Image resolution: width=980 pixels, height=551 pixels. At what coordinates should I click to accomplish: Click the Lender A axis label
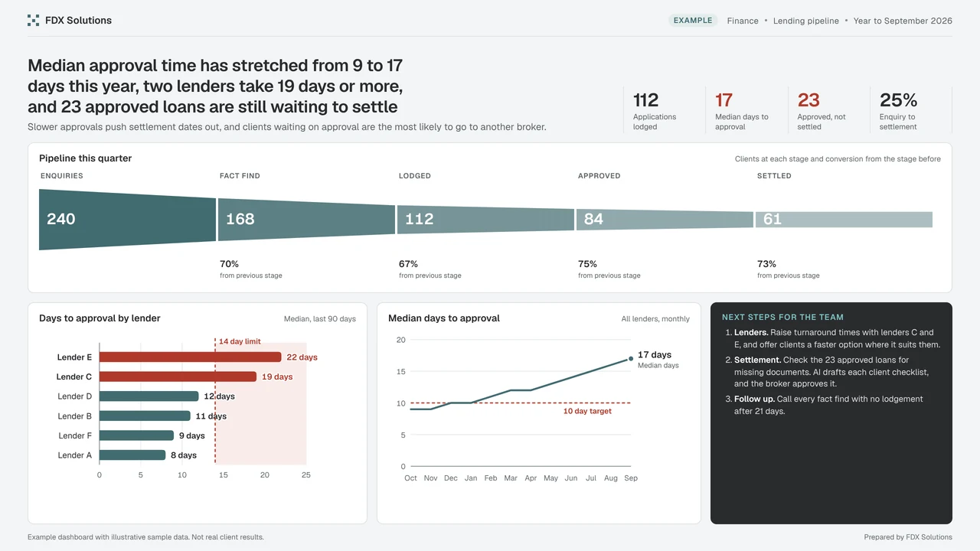click(75, 455)
